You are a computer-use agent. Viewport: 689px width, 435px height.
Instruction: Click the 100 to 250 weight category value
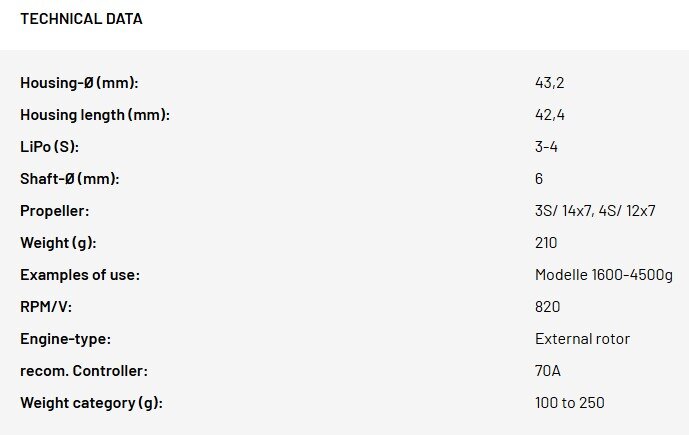[569, 403]
